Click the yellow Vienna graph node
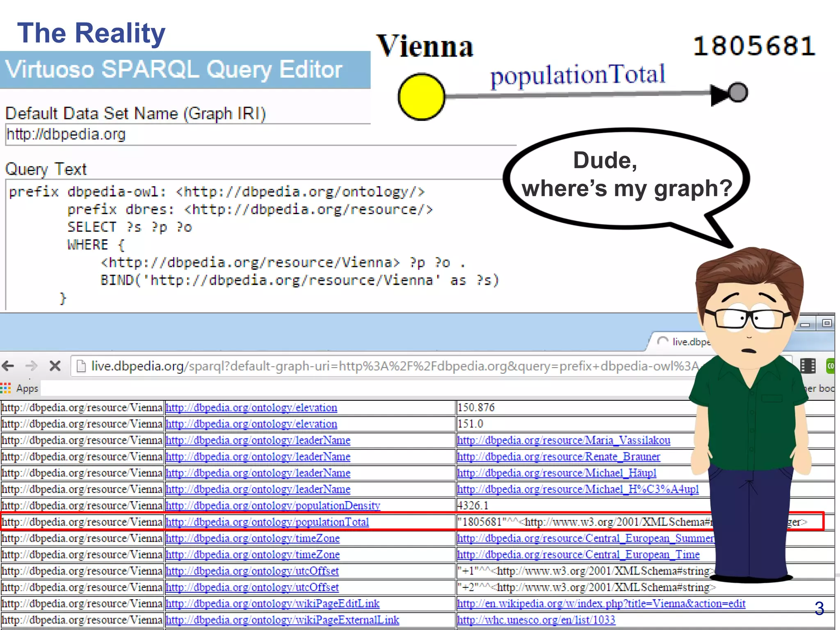This screenshot has height=630, width=840. (421, 97)
